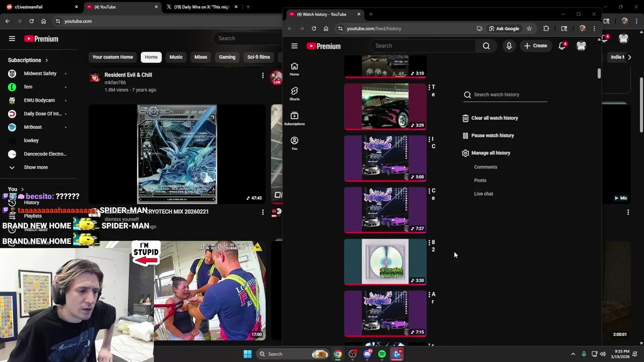Open Comments history link
The image size is (644, 362).
tap(486, 167)
